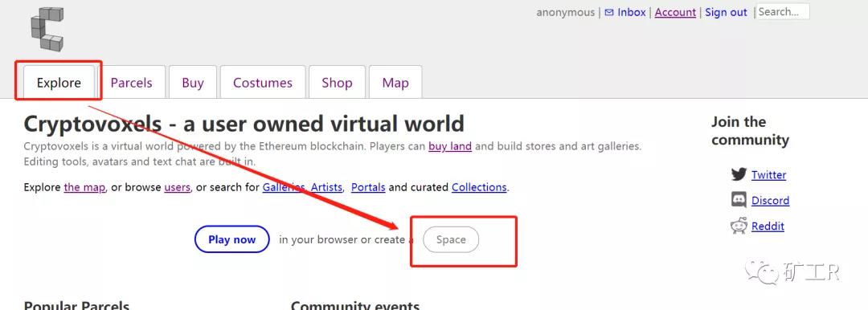
Task: Open the Buy tab
Action: [x=193, y=83]
